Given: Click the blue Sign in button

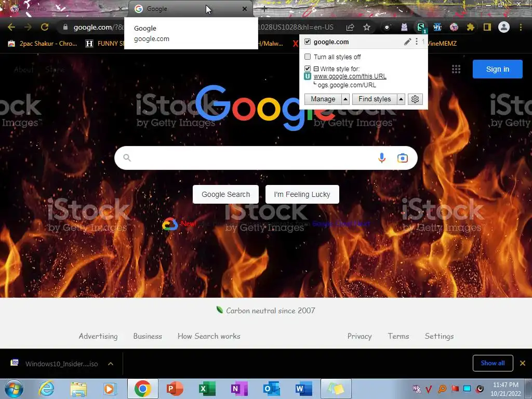Looking at the screenshot, I should pos(497,69).
